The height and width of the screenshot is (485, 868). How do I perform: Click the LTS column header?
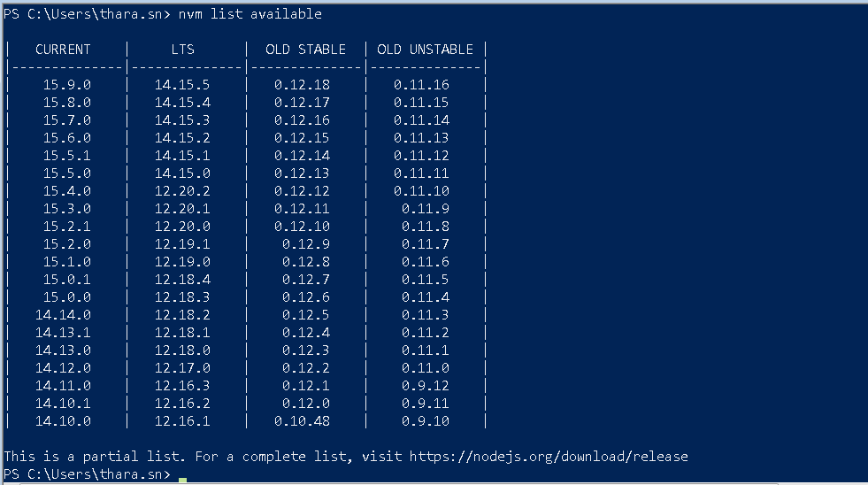coord(182,50)
